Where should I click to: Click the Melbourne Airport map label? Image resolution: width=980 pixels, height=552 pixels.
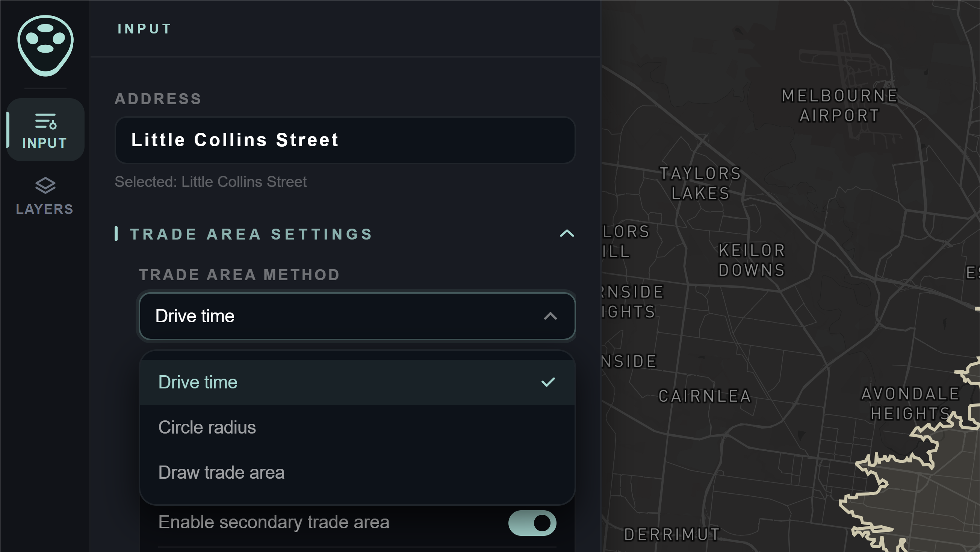pyautogui.click(x=839, y=106)
